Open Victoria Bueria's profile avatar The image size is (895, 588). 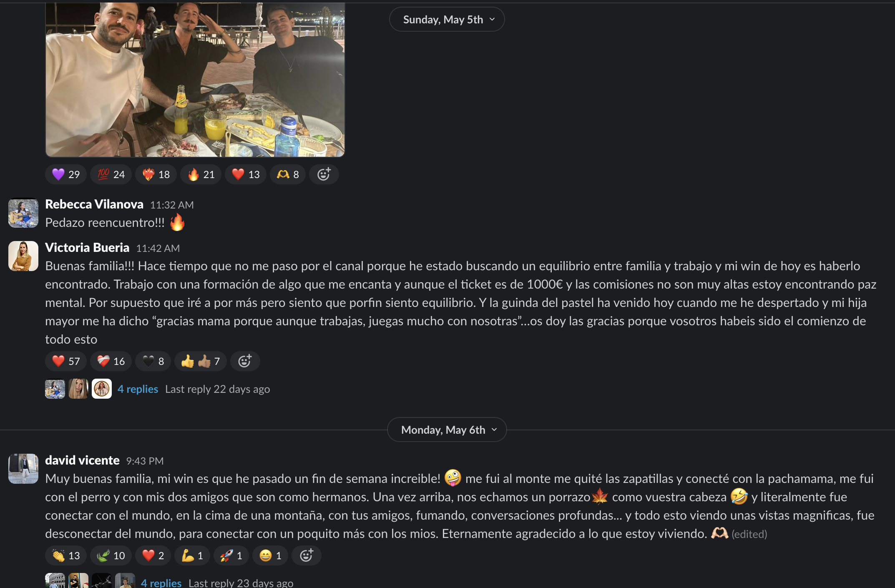coord(23,256)
